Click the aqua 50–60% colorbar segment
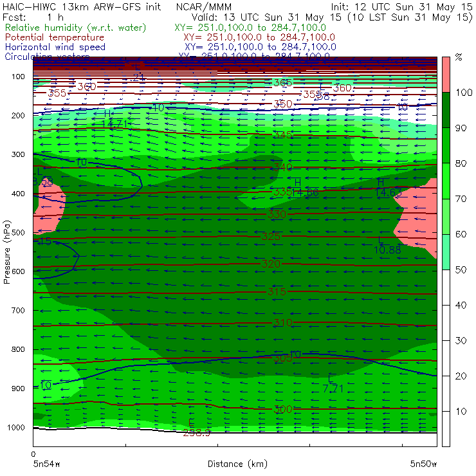This screenshot has height=476, width=476. coord(446,252)
